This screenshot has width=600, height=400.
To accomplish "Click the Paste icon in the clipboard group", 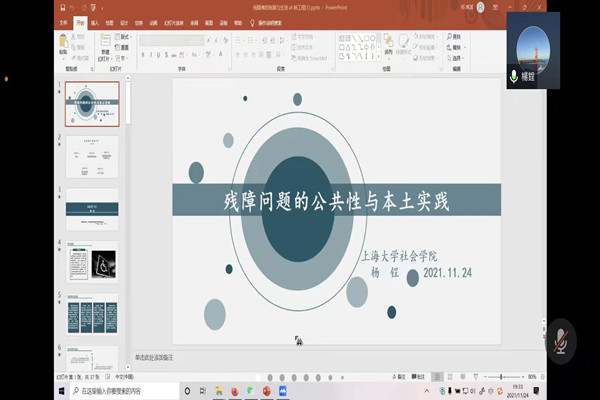I will coord(64,46).
